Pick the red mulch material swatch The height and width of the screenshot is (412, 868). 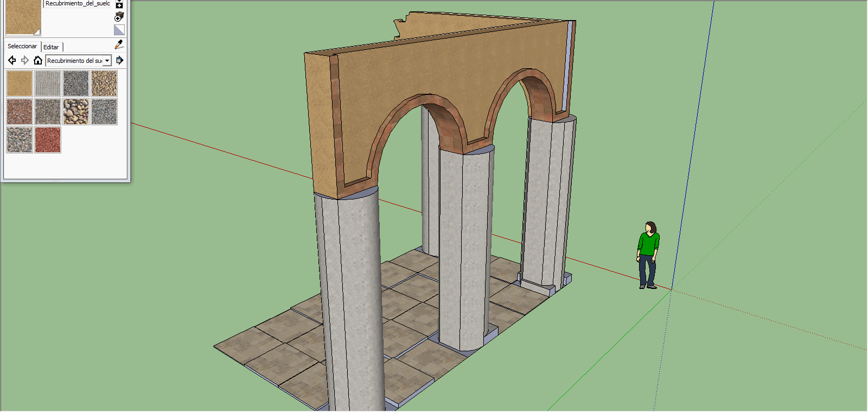pyautogui.click(x=48, y=140)
